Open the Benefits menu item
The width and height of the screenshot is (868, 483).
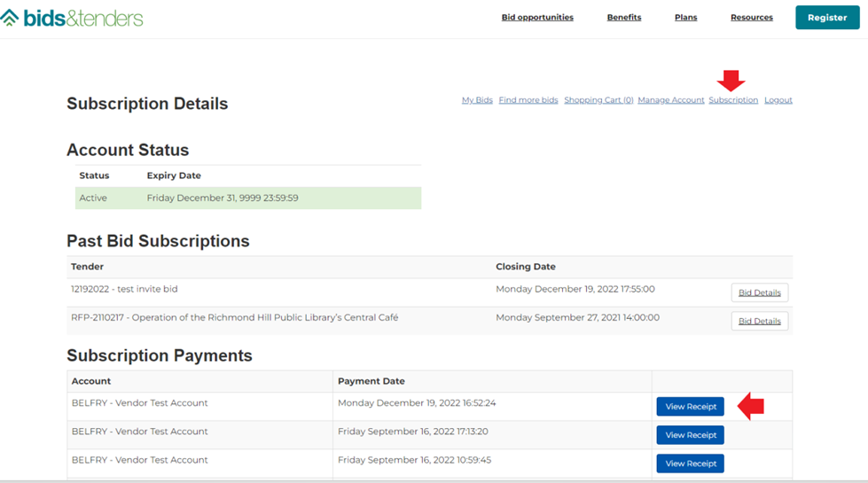click(x=624, y=17)
